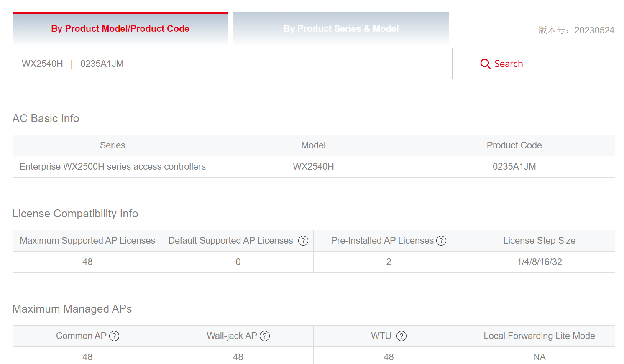Click the Pre-Installed AP Licenses value 2
624x364 pixels.
[x=389, y=262]
